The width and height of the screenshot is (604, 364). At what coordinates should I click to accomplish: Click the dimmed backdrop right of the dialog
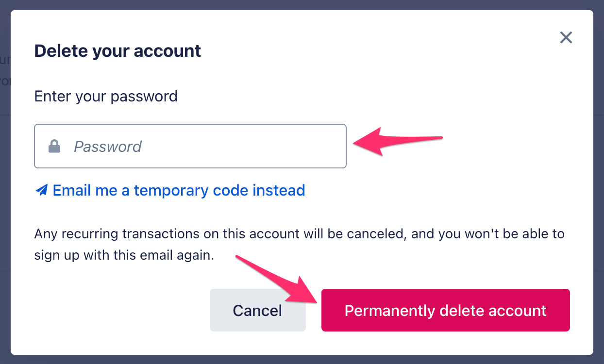point(599,194)
